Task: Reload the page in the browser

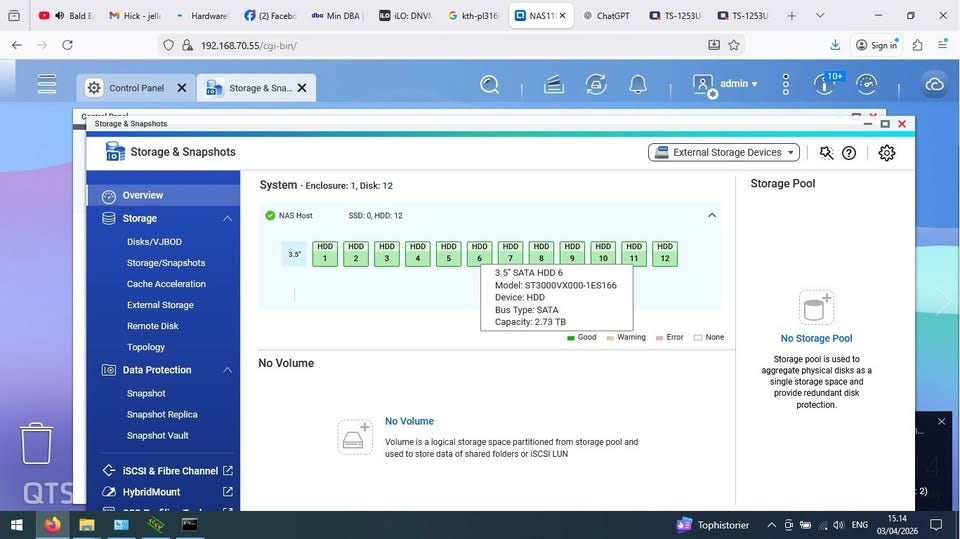Action: click(x=67, y=45)
